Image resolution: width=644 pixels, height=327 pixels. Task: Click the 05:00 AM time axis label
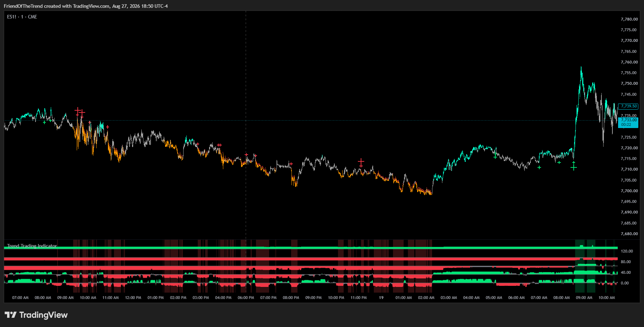(494, 298)
